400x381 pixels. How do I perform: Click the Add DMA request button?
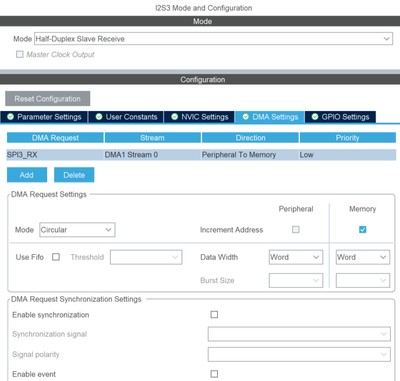[x=27, y=175]
